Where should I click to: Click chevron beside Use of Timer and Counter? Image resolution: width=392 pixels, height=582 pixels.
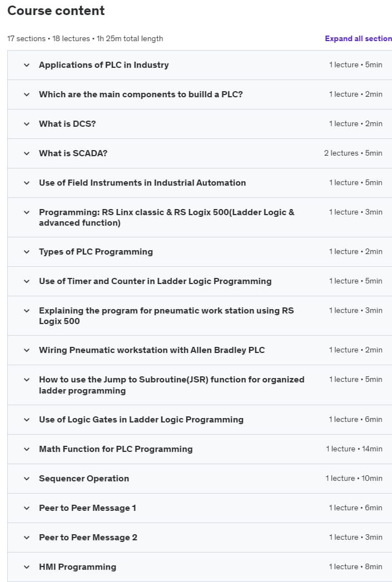(27, 281)
